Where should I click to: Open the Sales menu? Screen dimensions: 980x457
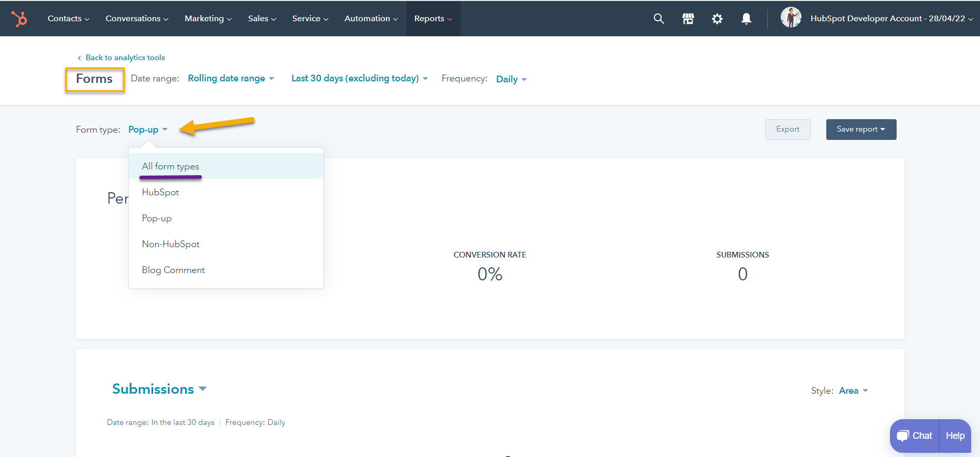click(262, 19)
